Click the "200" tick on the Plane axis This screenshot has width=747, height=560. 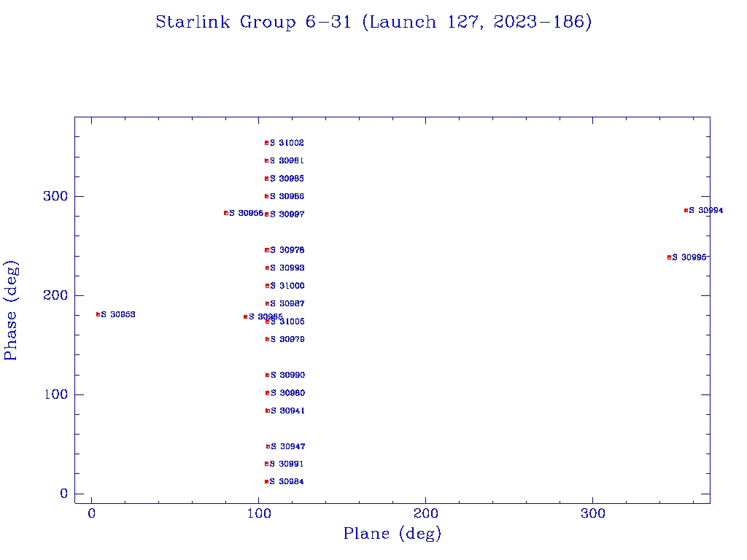coord(425,513)
